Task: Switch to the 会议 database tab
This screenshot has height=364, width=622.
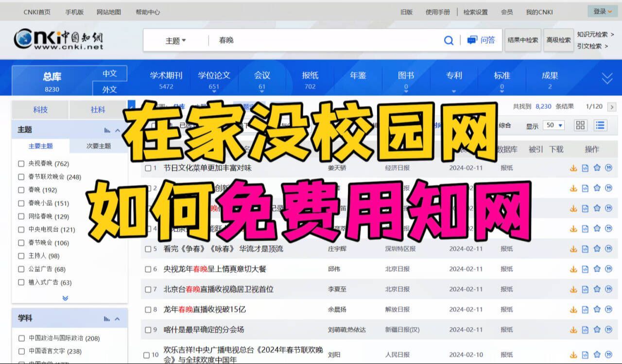Action: 262,80
